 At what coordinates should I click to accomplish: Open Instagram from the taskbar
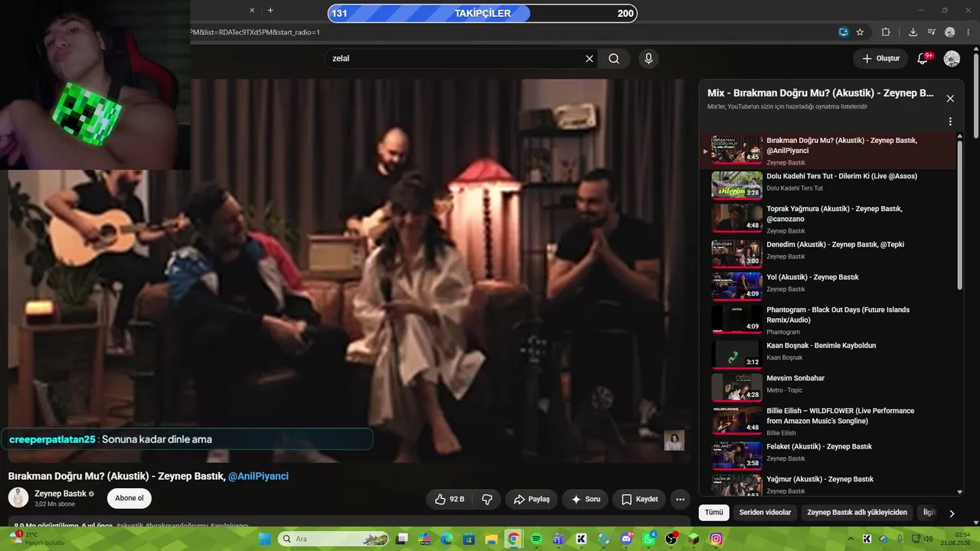pos(716,539)
